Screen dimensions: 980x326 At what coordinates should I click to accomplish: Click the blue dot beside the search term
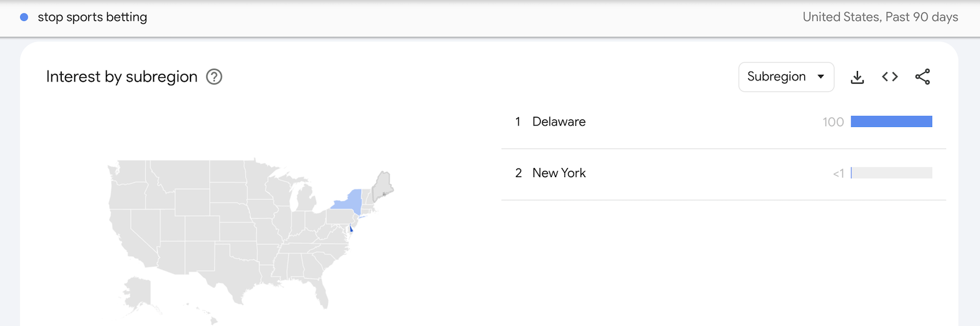(24, 17)
